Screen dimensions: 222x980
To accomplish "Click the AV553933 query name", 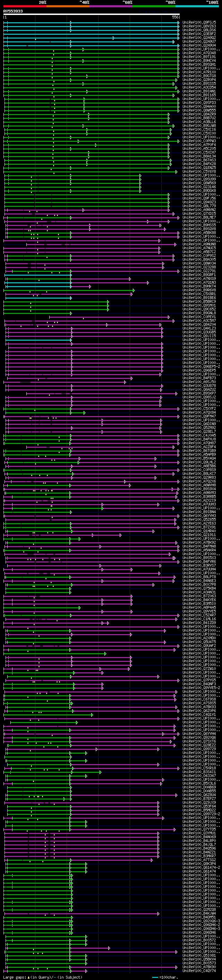I will [13, 11].
